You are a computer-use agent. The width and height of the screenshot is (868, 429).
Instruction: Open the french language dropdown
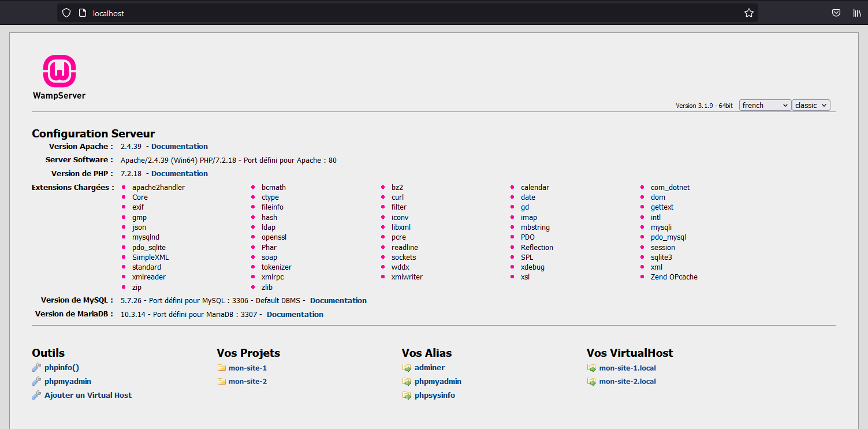coord(765,105)
